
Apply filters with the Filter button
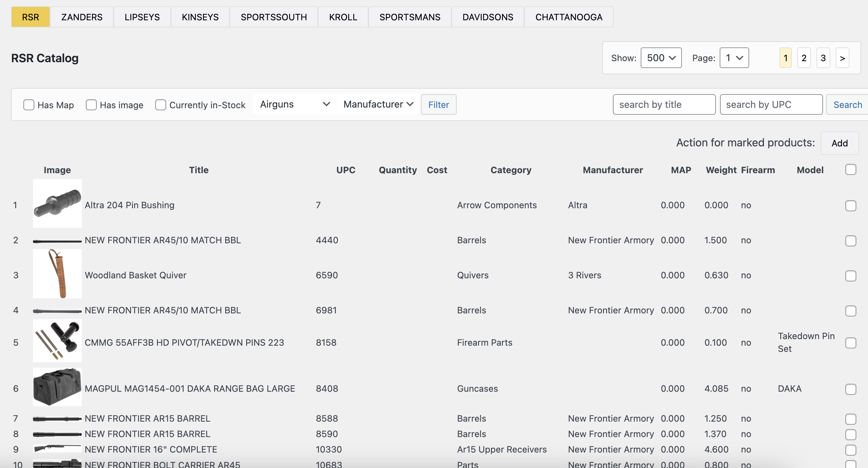(438, 104)
